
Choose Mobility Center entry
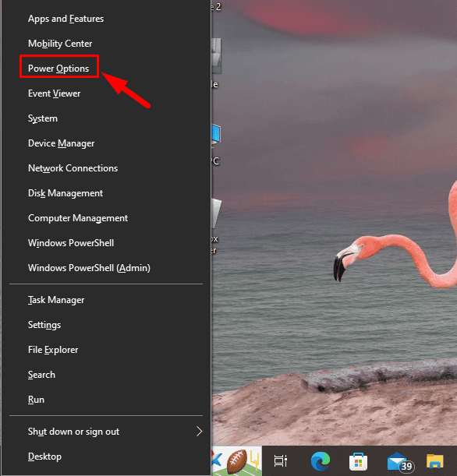(x=60, y=44)
